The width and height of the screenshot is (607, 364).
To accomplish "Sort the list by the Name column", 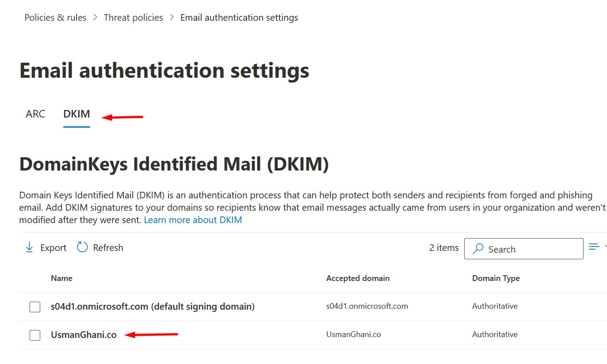I will click(61, 278).
